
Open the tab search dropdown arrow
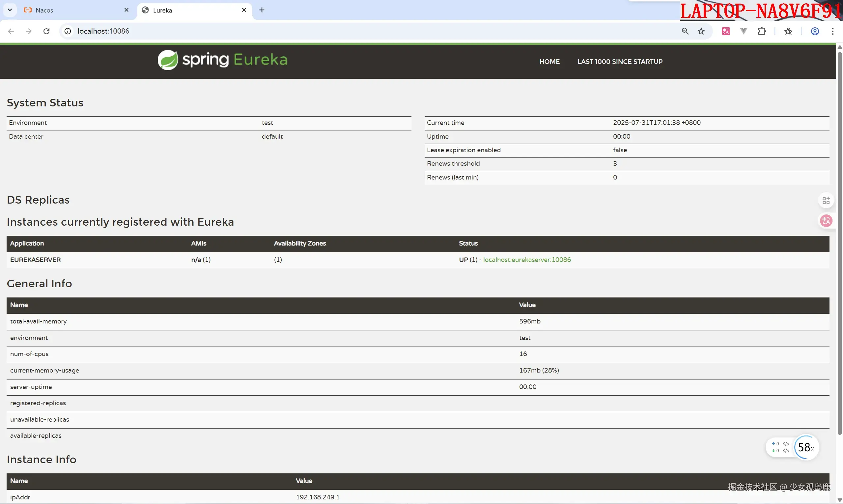10,10
